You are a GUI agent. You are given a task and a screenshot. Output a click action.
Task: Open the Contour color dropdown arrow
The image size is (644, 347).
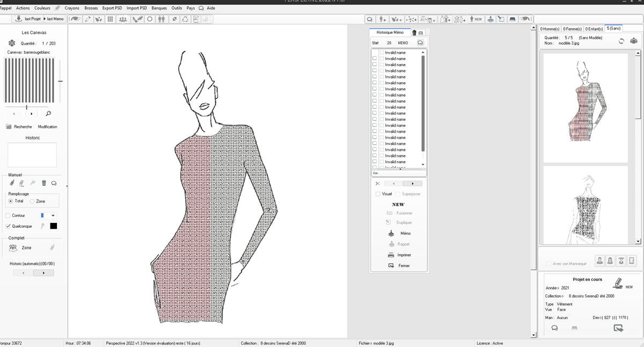pos(53,215)
